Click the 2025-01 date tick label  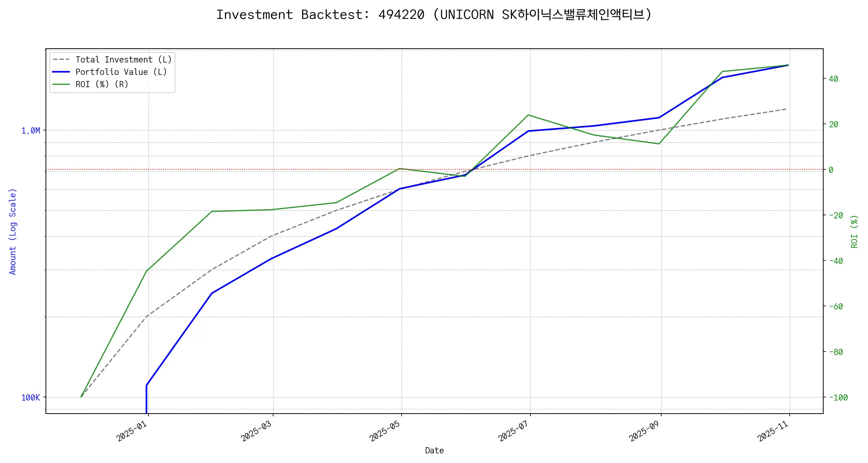pos(132,431)
